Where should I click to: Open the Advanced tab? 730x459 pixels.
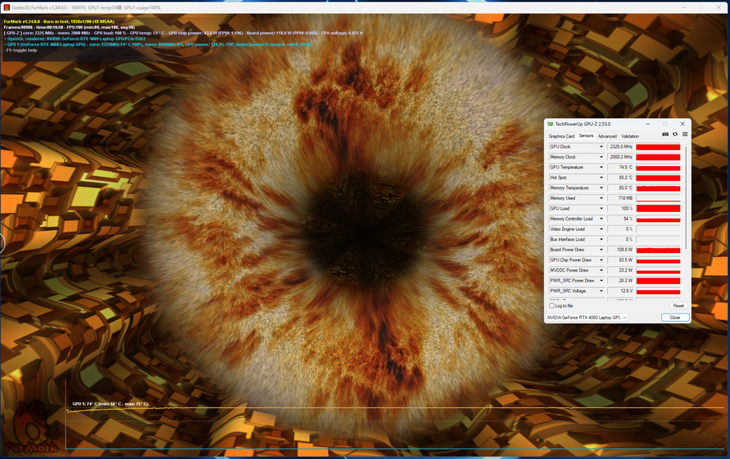pos(607,136)
